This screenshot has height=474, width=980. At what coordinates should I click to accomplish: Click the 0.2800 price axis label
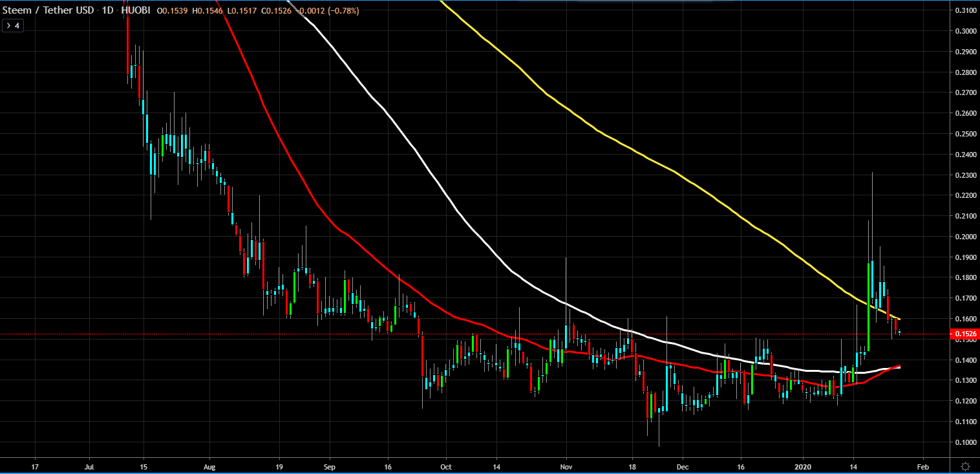(x=965, y=72)
